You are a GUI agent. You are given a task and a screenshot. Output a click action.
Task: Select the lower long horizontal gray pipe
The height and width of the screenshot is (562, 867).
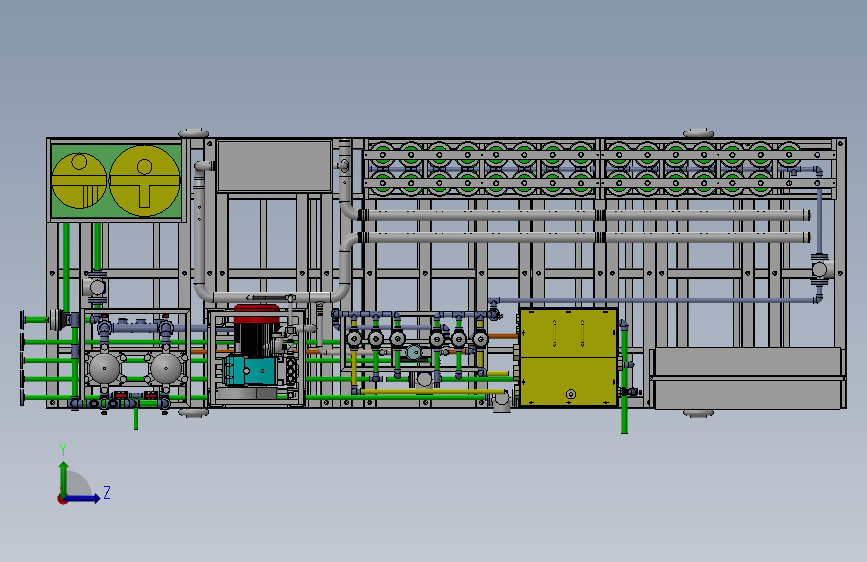584,237
